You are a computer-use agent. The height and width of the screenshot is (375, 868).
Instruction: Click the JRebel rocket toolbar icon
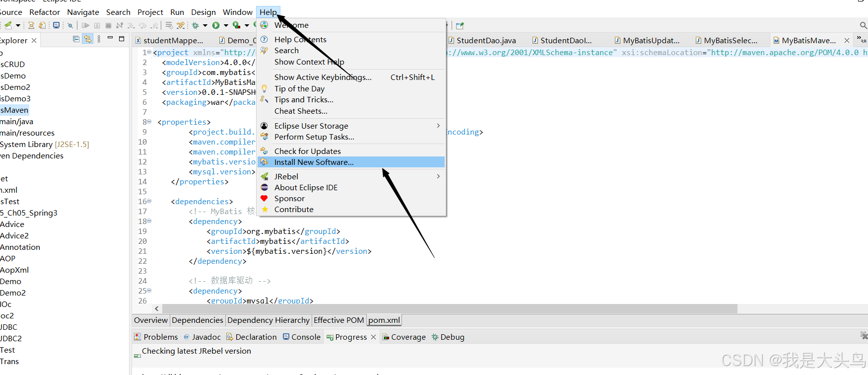[x=8, y=25]
